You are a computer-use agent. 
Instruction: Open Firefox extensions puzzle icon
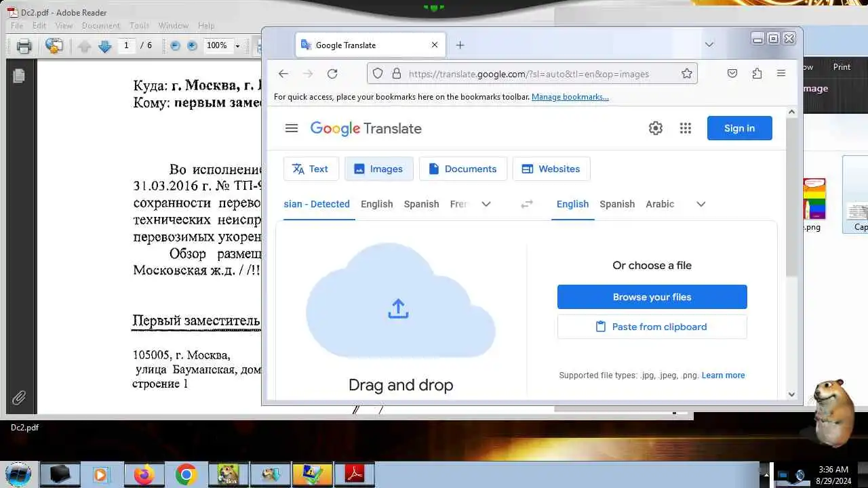tap(757, 74)
